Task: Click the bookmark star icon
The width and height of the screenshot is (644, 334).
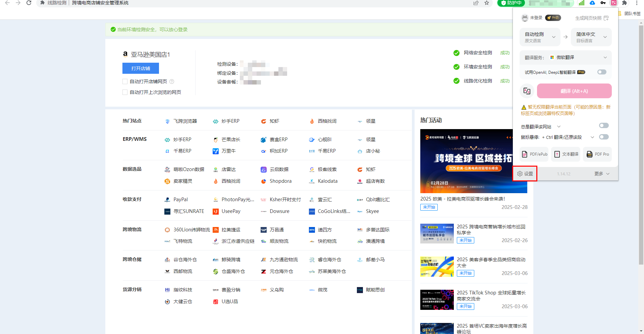Action: (x=487, y=3)
